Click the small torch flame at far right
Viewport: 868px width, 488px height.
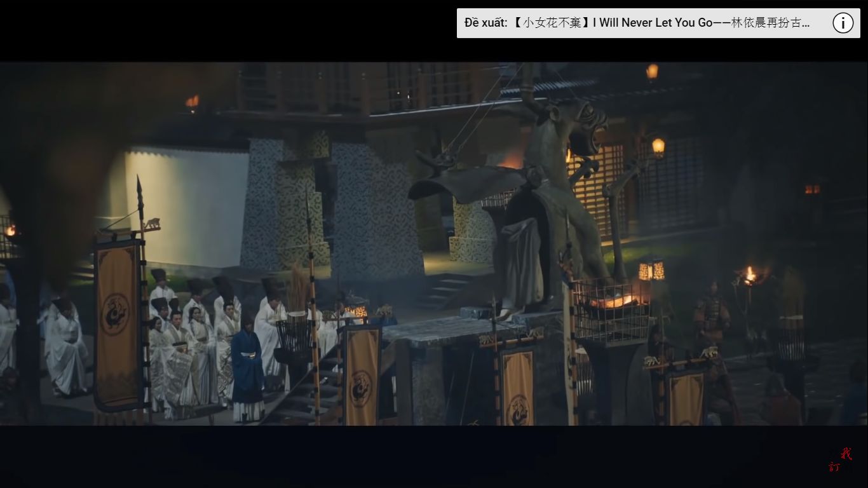[750, 274]
